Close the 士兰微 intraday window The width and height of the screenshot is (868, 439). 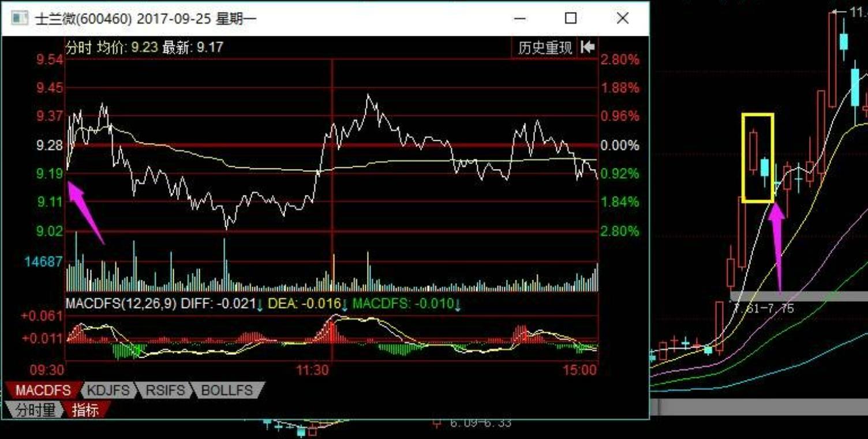[622, 18]
